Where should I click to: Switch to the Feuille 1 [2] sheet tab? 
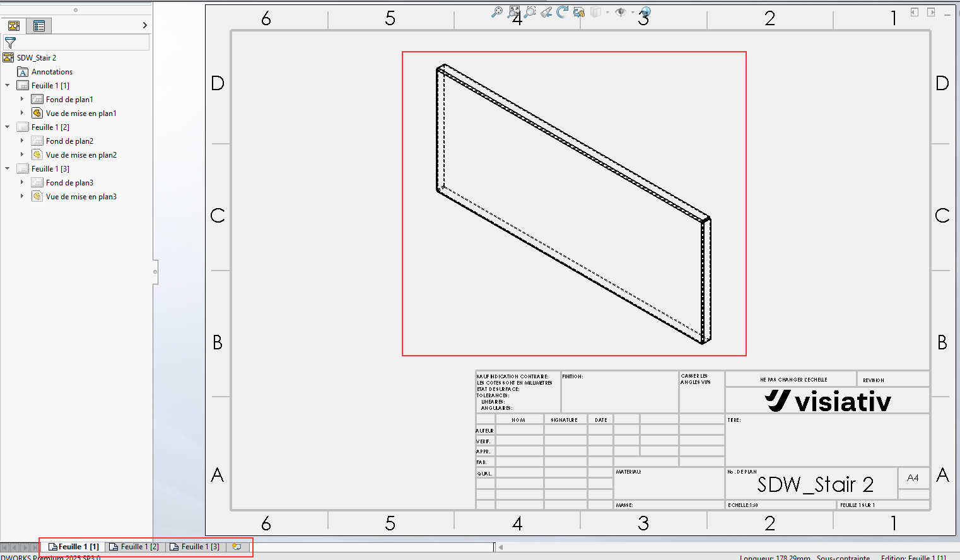134,547
